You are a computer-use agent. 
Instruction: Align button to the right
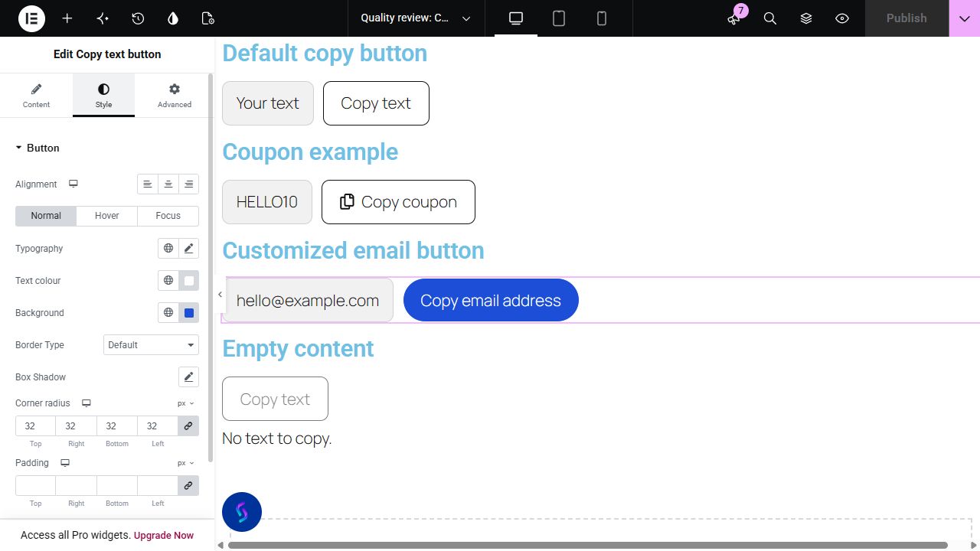(x=188, y=184)
